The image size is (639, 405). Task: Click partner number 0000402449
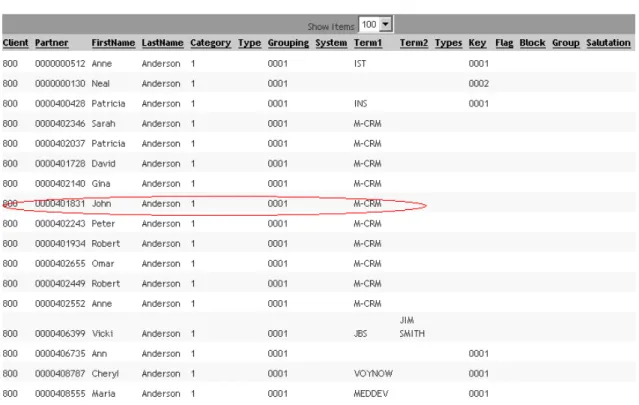60,283
